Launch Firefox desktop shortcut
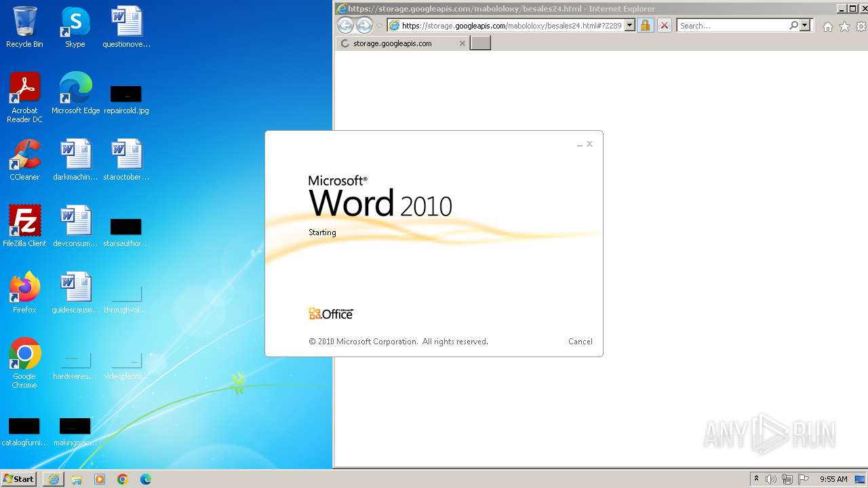 point(24,293)
